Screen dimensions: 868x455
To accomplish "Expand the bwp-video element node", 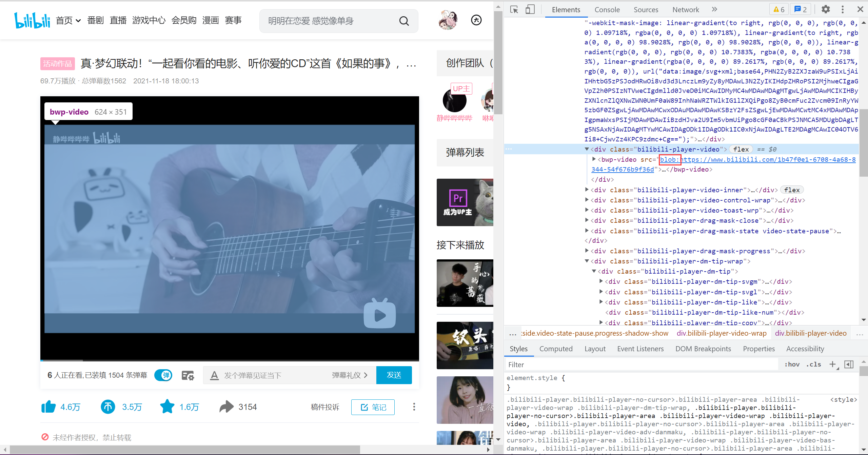I will 594,159.
